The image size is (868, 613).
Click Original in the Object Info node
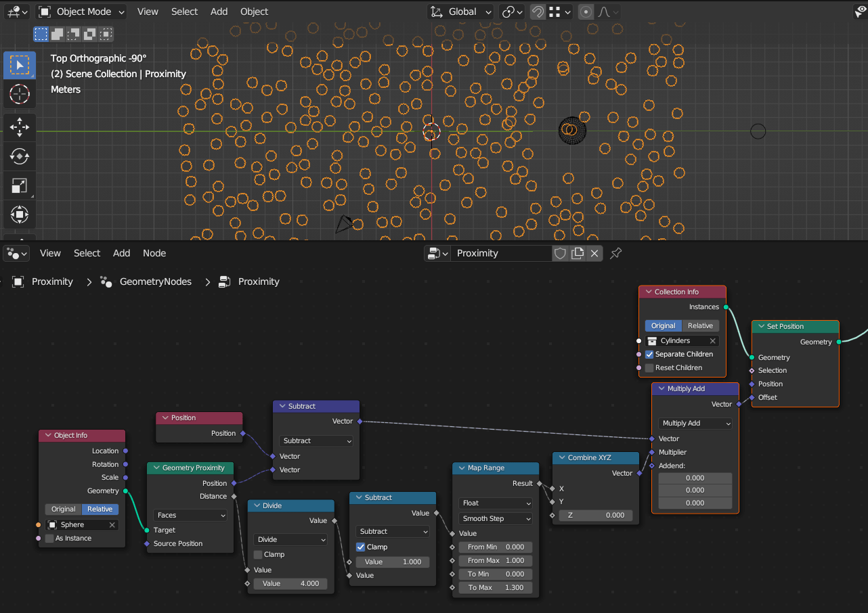pyautogui.click(x=62, y=509)
